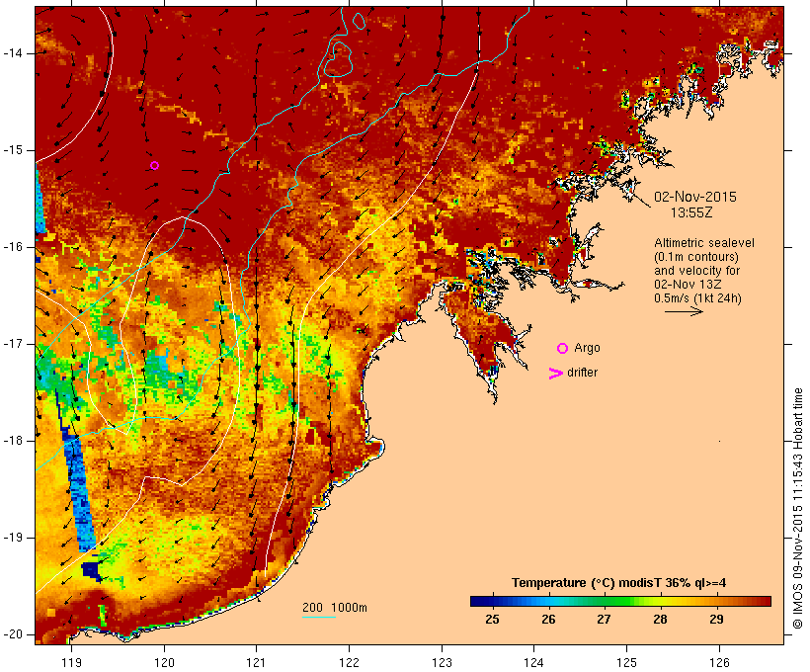The image size is (810, 672).
Task: Click the velocity scale reference arrow
Action: point(684,311)
